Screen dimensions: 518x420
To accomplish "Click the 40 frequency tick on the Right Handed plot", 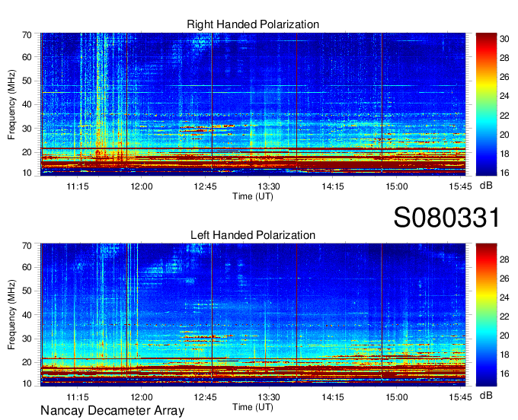I will coord(27,104).
